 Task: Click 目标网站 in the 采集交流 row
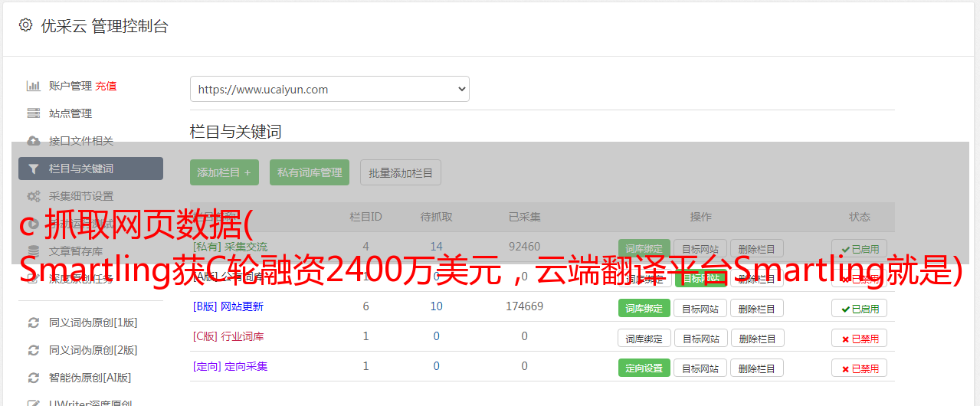click(700, 248)
